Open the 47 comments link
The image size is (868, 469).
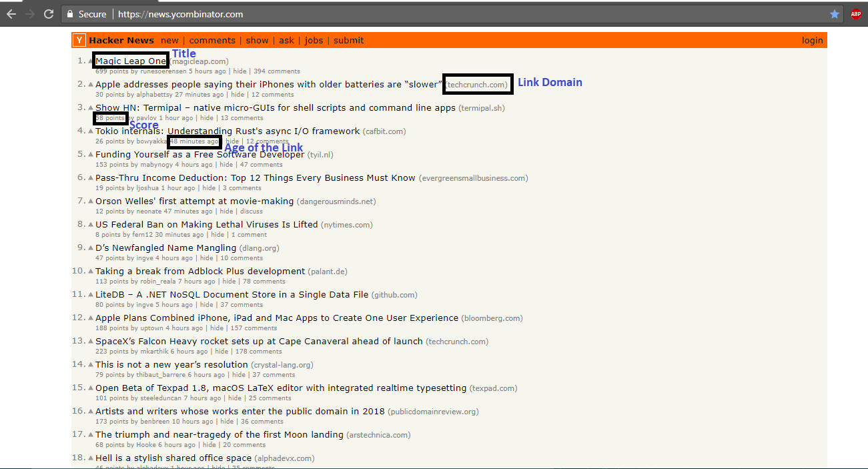[x=262, y=165]
